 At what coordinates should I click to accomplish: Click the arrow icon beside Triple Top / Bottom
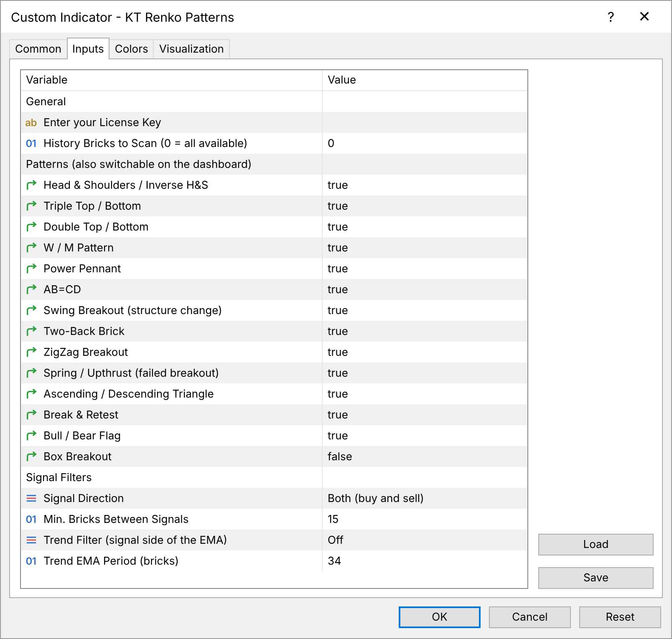(x=31, y=206)
